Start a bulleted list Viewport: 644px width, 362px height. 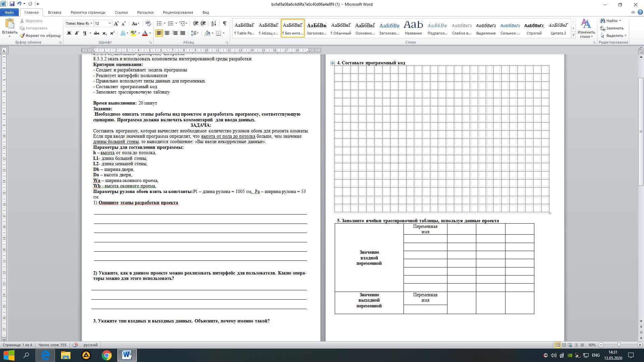click(159, 23)
